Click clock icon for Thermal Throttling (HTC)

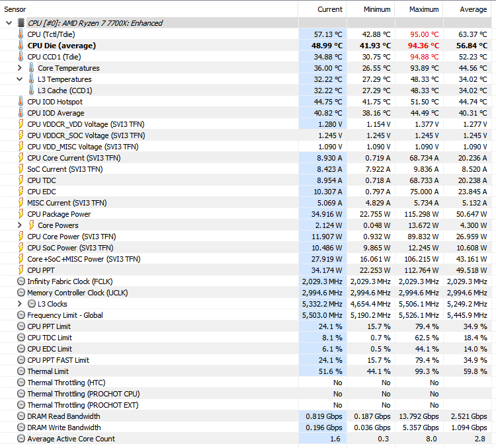(21, 383)
